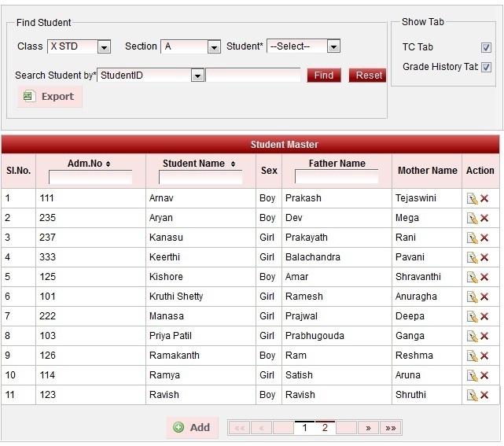Edit the Ravish student entry
The image size is (504, 446).
pyautogui.click(x=472, y=396)
